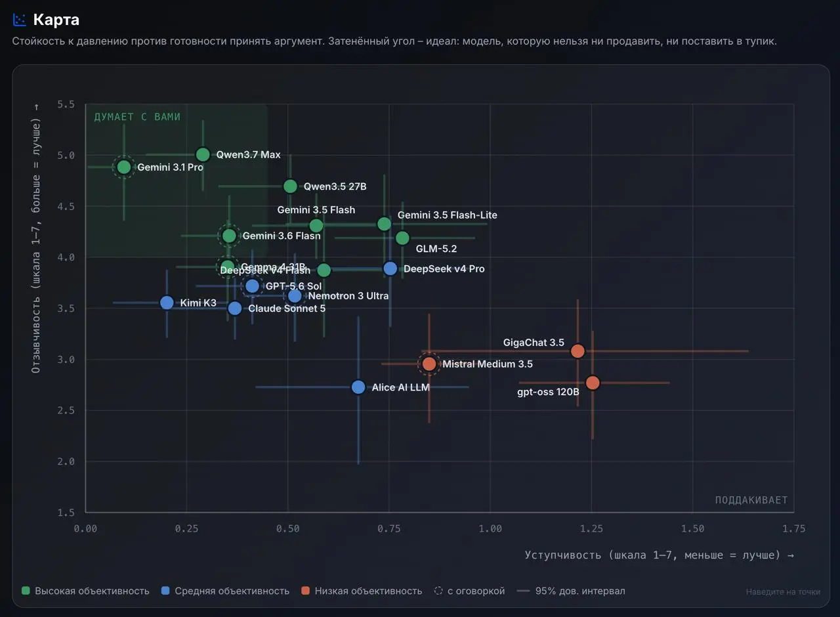
Task: Select the Gemma 4 31B data point
Action: point(228,266)
